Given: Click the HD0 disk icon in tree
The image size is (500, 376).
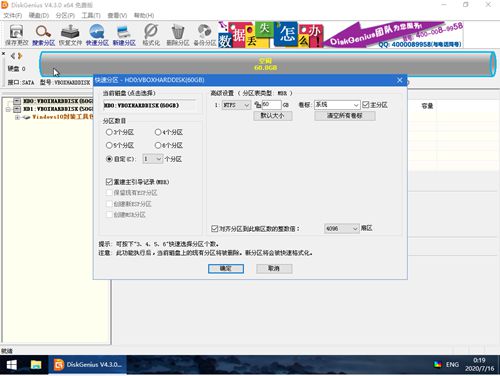Looking at the screenshot, I should click(17, 101).
